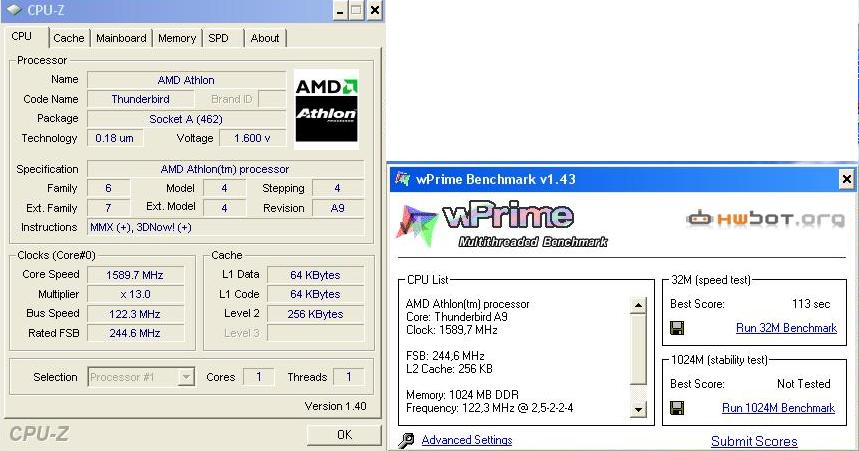Click Specification field 'AMD Athlon(tm) processor'
Image resolution: width=859 pixels, height=451 pixels.
tap(225, 169)
